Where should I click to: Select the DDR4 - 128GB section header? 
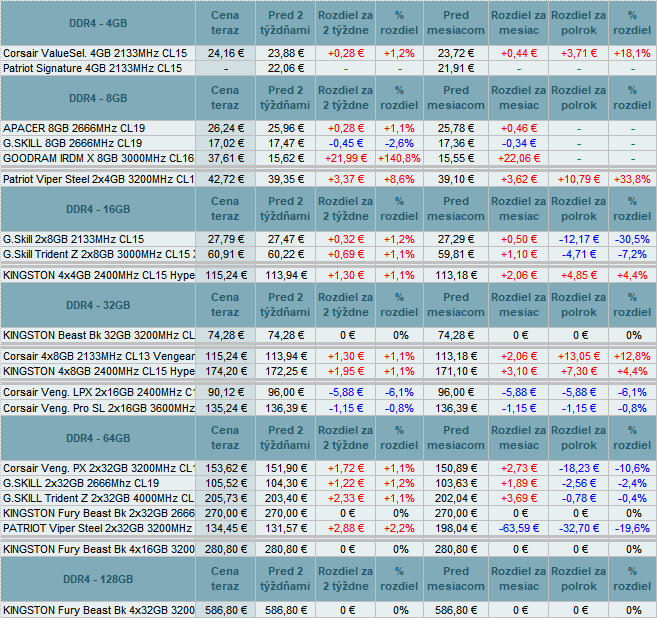98,579
